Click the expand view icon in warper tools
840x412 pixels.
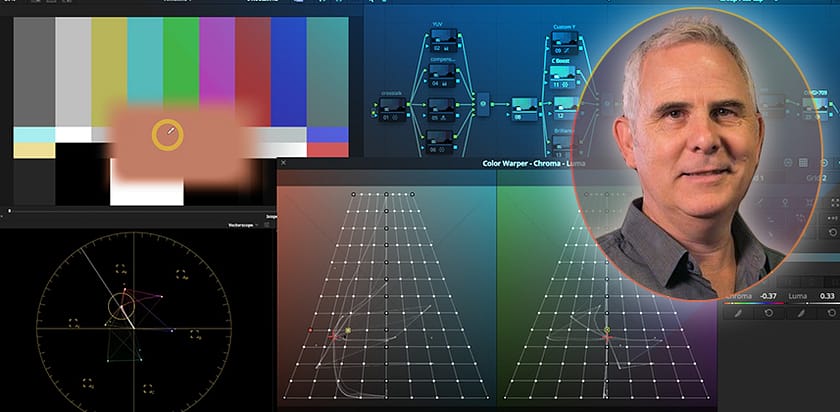pos(834,203)
